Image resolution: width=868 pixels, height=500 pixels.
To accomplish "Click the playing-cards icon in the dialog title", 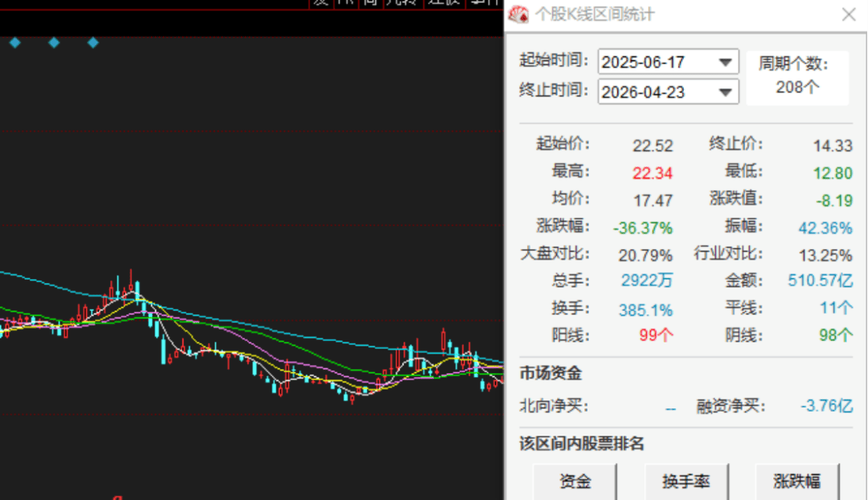I will click(520, 14).
